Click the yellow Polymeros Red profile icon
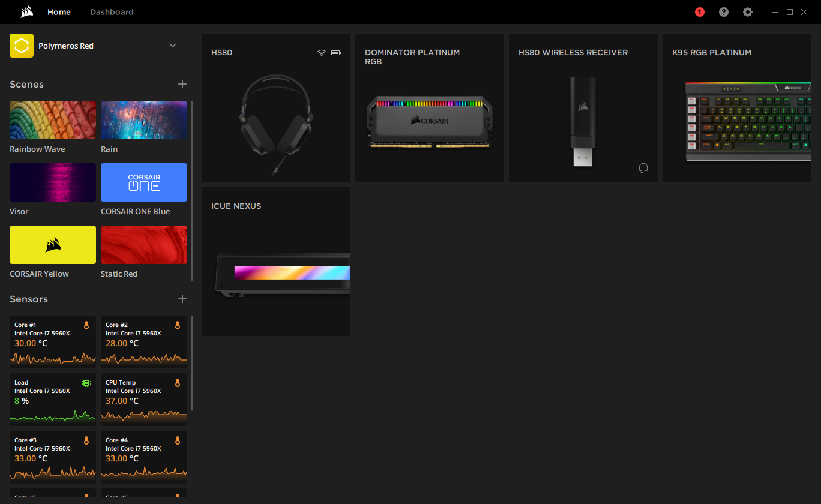The width and height of the screenshot is (821, 504). pos(22,46)
